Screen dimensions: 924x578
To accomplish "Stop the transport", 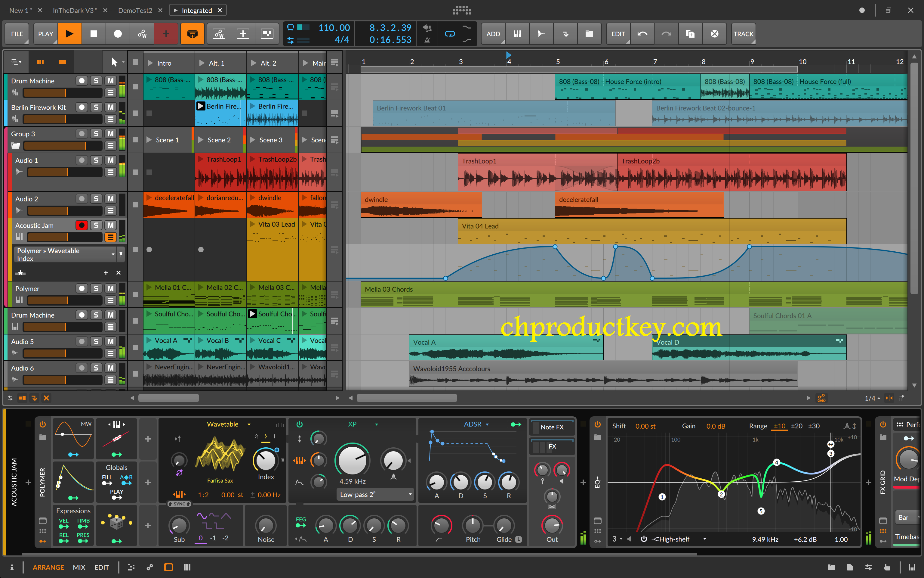I will point(94,34).
